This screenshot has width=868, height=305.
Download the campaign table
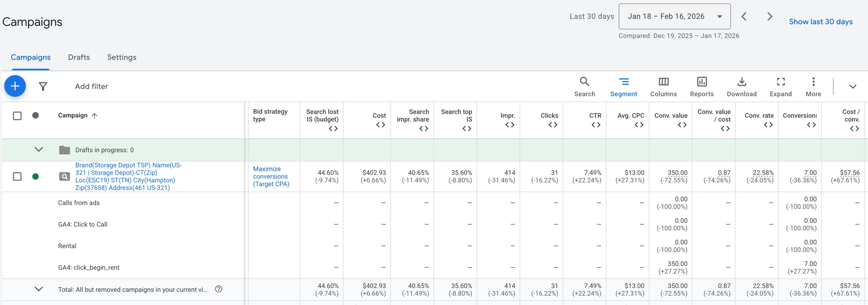click(741, 87)
